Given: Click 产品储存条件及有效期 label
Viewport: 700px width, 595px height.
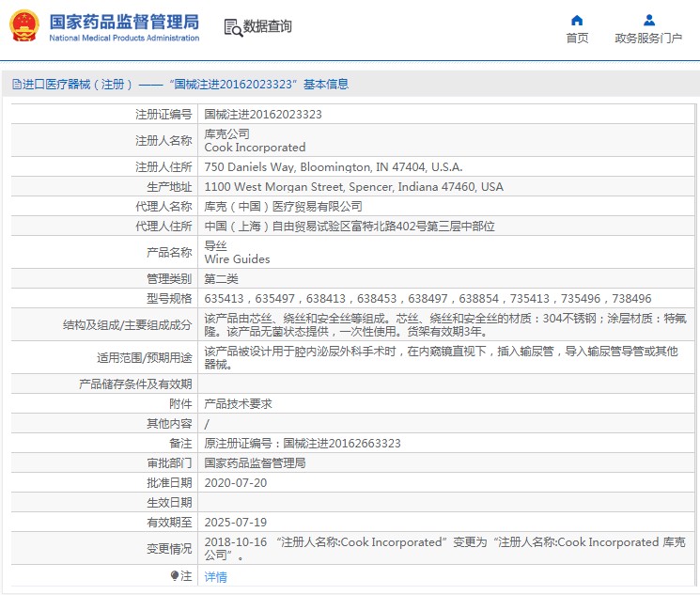Looking at the screenshot, I should (135, 384).
